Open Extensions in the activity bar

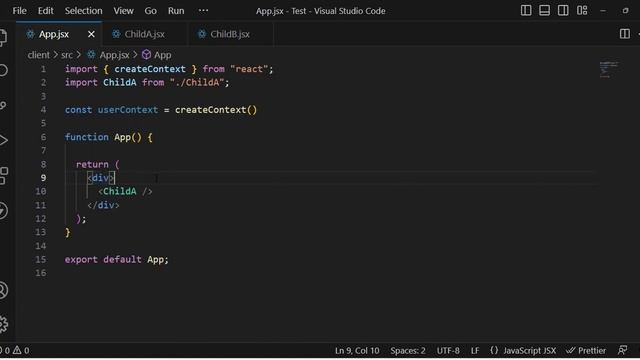3,176
